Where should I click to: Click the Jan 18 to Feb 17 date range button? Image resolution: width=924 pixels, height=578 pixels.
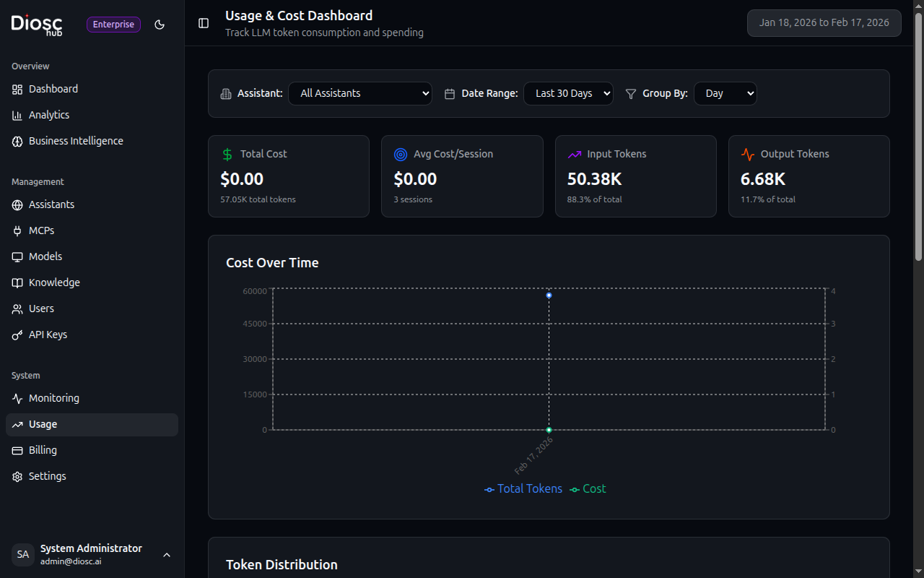824,22
